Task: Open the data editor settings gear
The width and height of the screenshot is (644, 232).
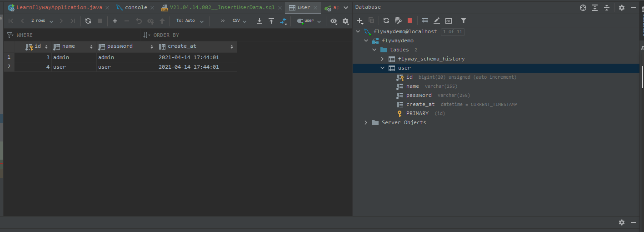Action: click(345, 21)
